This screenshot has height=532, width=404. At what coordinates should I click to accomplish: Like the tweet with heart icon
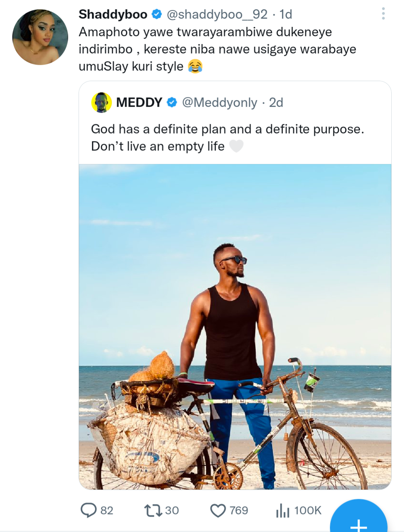click(x=218, y=510)
